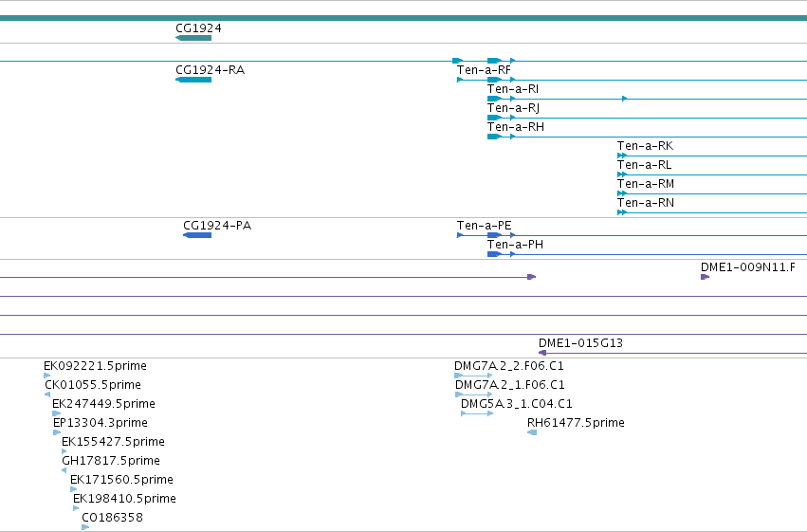807x532 pixels.
Task: Click the EK155427.5prime EST label
Action: coord(113,443)
